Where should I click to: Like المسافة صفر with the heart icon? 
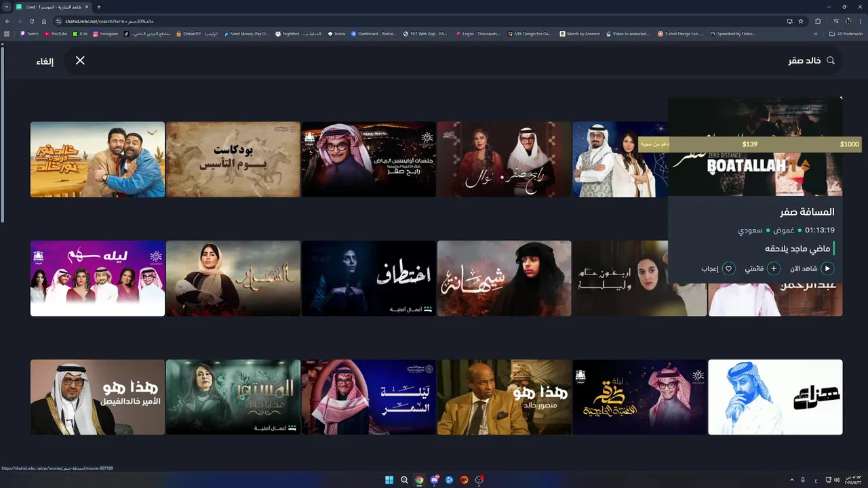(x=729, y=268)
